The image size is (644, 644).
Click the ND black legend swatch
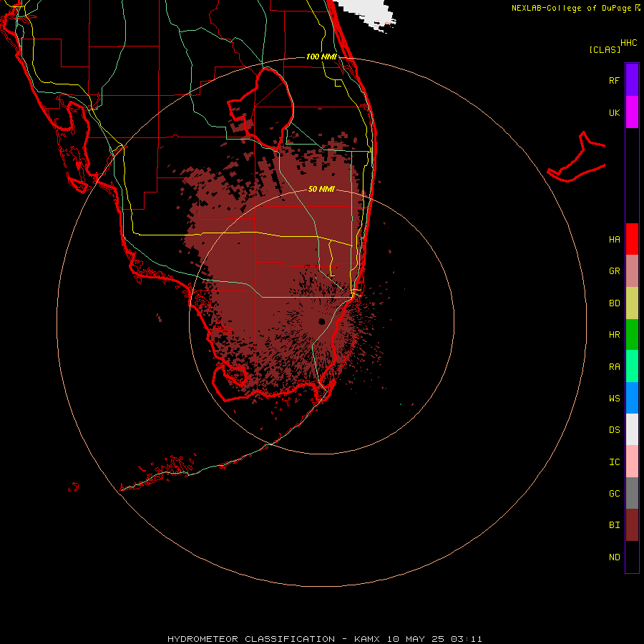coord(632,557)
